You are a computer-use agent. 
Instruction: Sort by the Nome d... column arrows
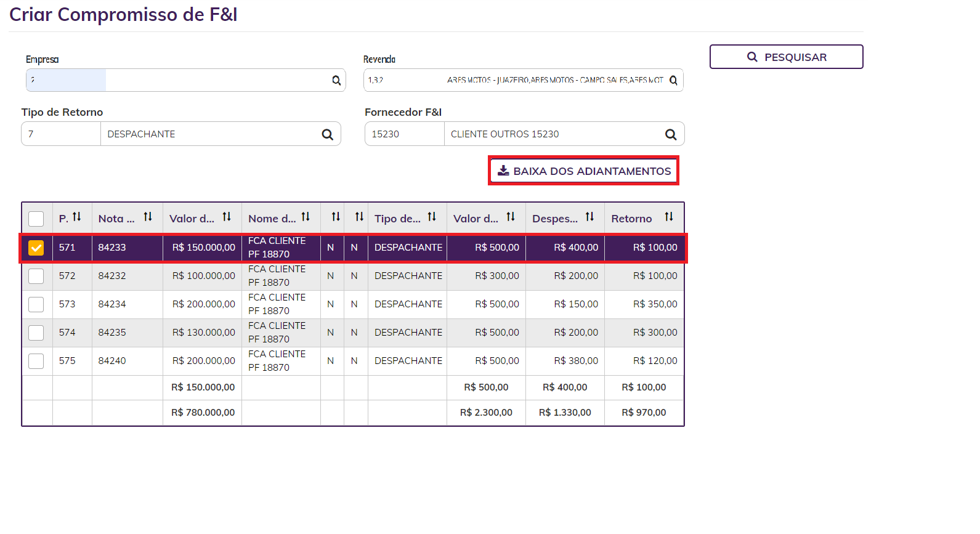(306, 217)
